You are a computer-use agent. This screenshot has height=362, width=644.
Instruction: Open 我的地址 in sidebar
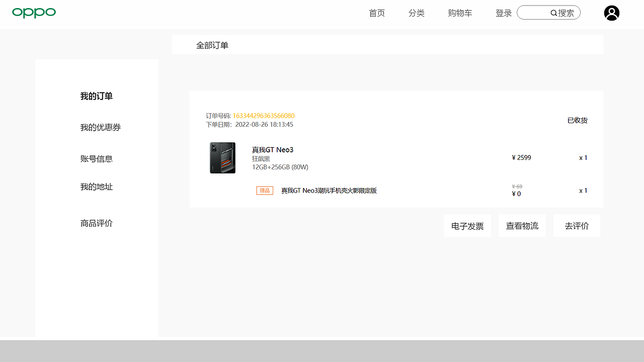pyautogui.click(x=97, y=187)
